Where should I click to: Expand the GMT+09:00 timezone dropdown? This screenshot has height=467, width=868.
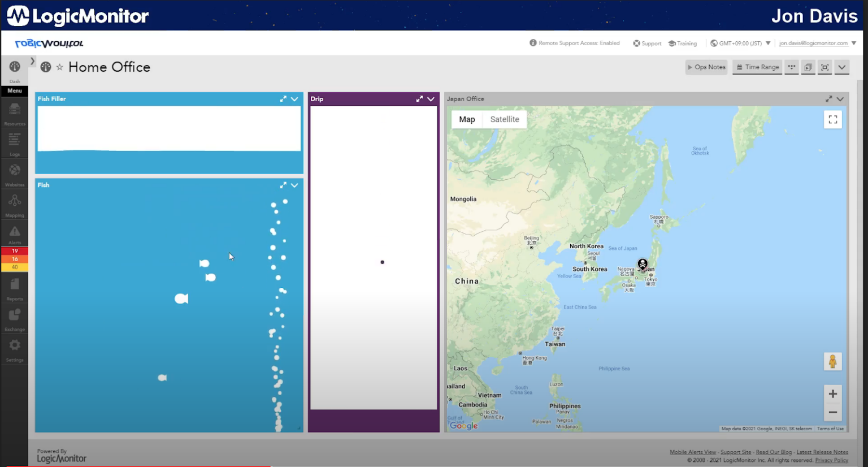(x=740, y=42)
